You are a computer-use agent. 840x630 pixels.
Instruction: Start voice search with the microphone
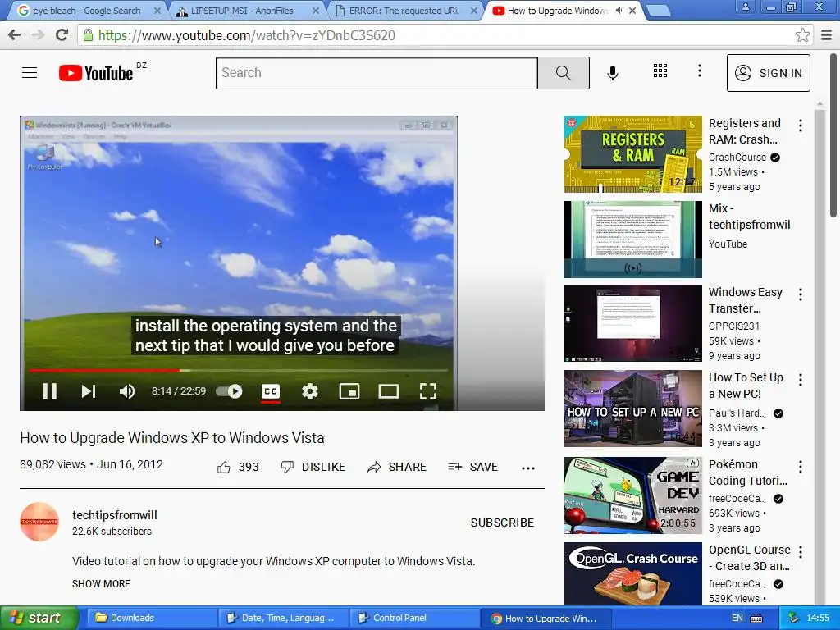613,72
